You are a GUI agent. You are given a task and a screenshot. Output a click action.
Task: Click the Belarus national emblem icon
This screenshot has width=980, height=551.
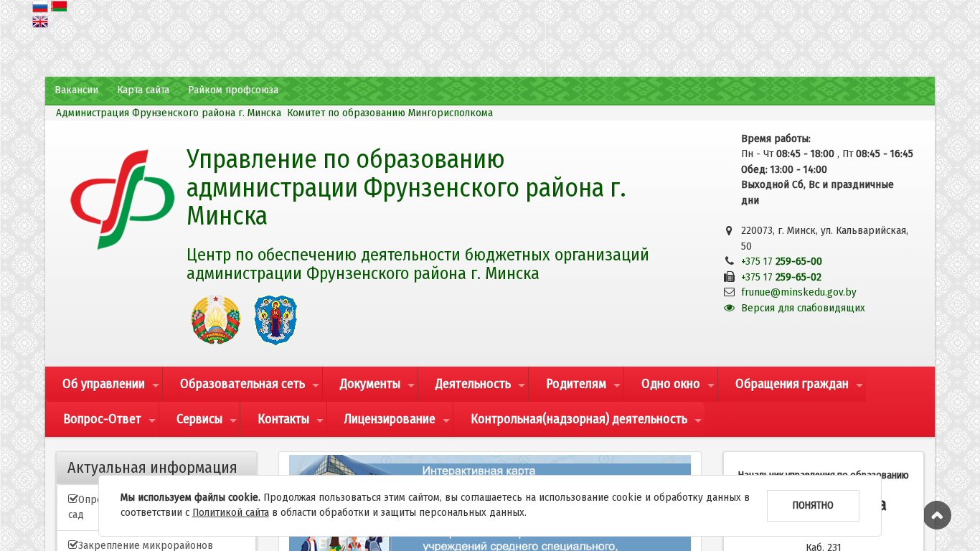(x=215, y=320)
